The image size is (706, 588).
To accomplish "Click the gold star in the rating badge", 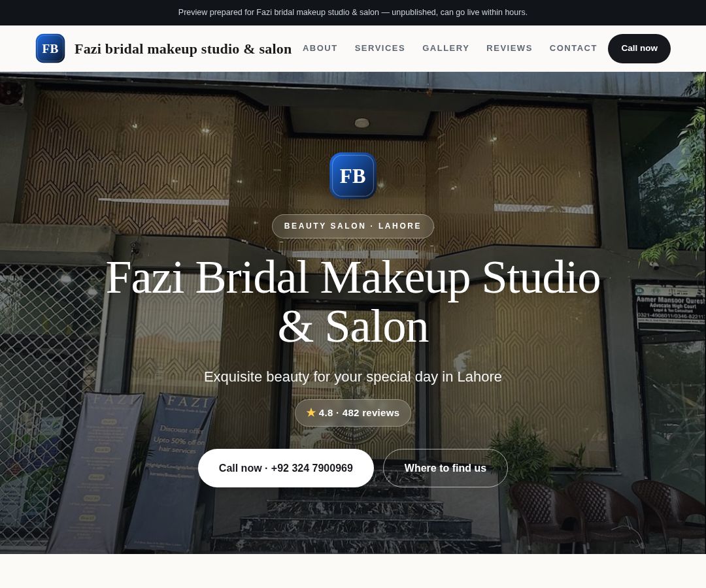I will point(311,412).
